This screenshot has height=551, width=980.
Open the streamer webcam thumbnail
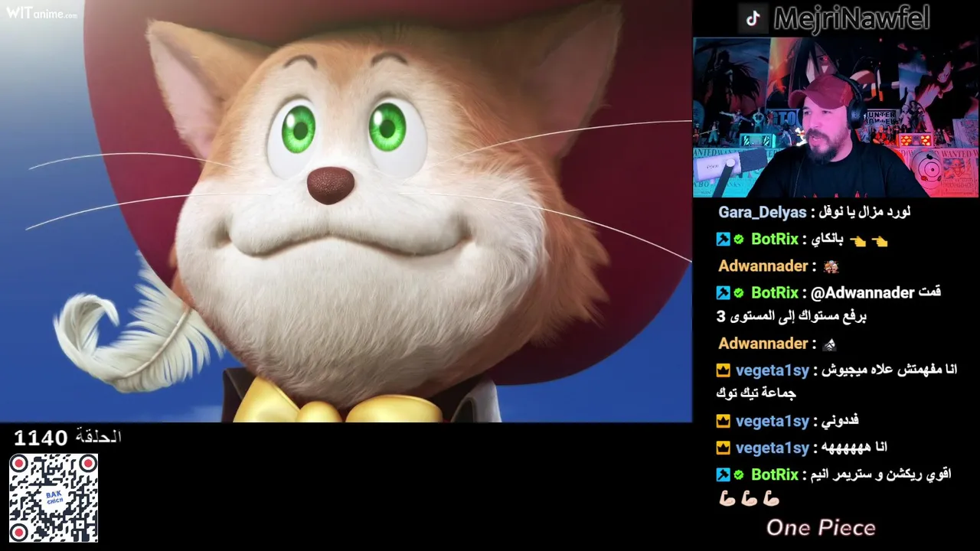(835, 118)
